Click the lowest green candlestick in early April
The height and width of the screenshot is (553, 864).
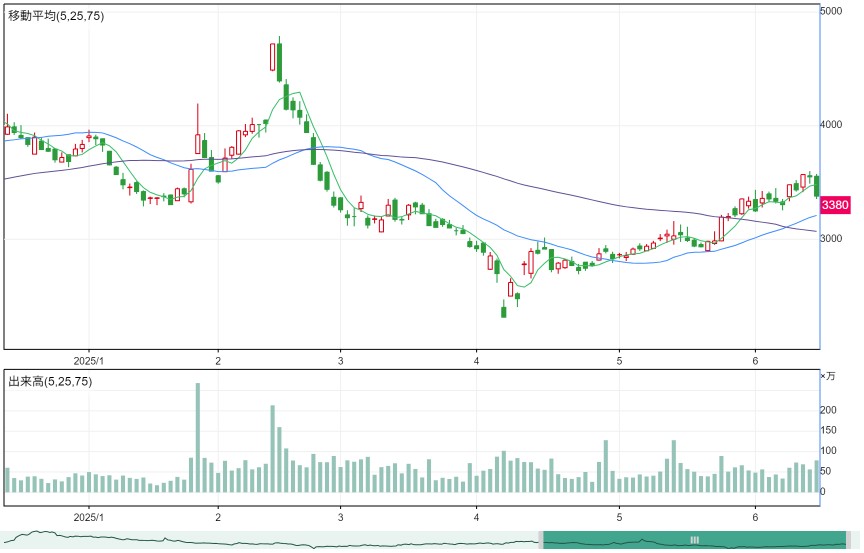(504, 310)
